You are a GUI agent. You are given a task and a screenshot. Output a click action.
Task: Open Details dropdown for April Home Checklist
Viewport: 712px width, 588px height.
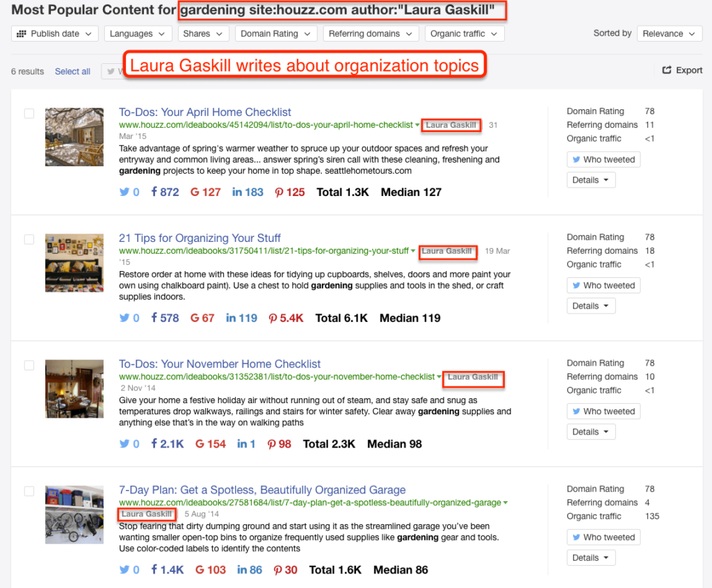(x=591, y=180)
